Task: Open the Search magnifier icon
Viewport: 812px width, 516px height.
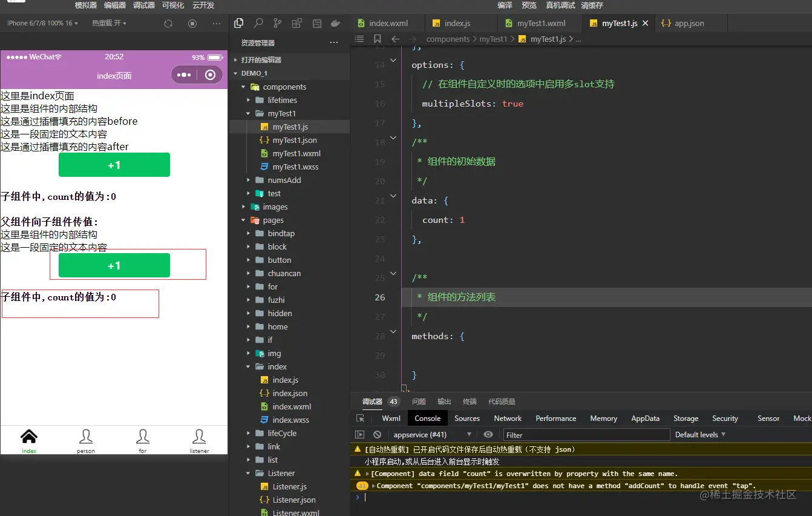Action: coord(258,24)
